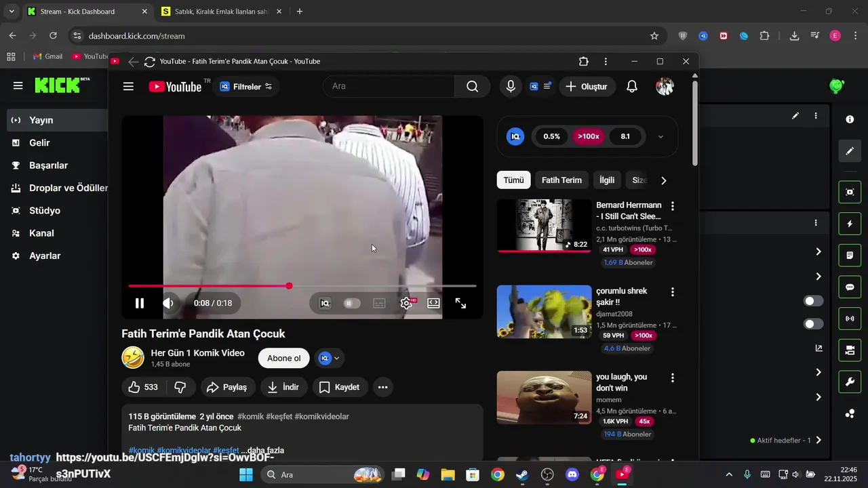Show next chips with right arrow
Viewport: 868px width, 488px height.
pos(664,180)
